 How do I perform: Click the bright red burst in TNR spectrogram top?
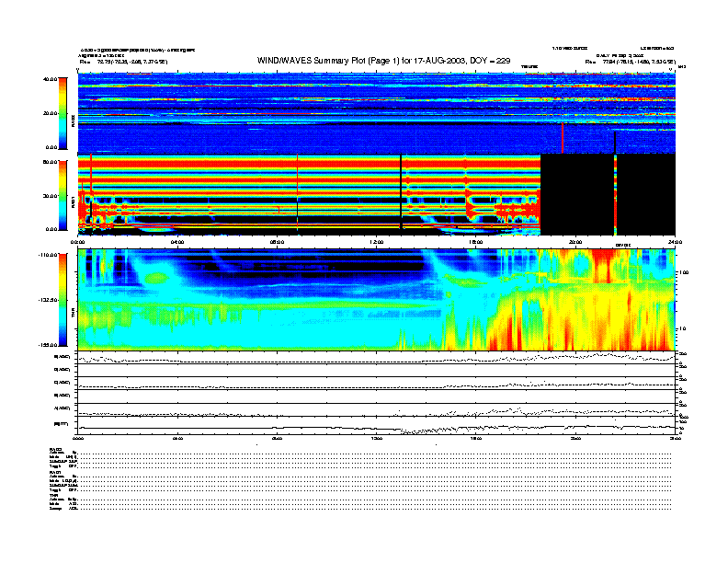[x=603, y=266]
